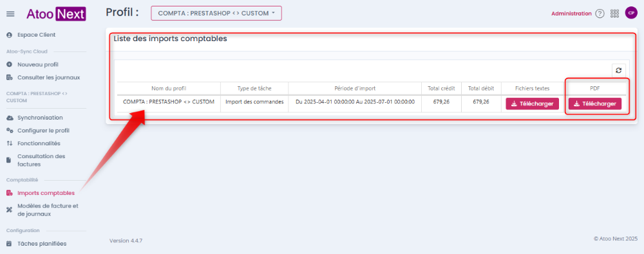Image resolution: width=644 pixels, height=254 pixels.
Task: Click the Version 4.4.7 footer text
Action: tap(126, 240)
